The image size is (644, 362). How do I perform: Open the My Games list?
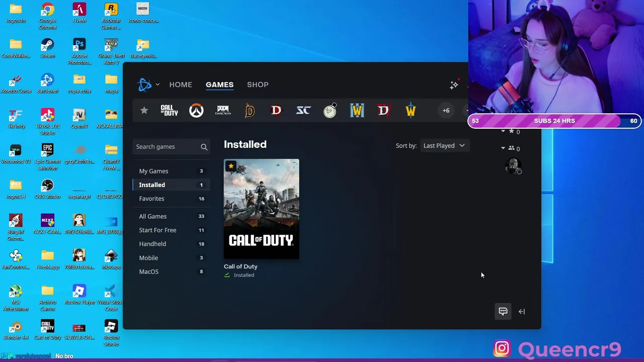pos(172,171)
